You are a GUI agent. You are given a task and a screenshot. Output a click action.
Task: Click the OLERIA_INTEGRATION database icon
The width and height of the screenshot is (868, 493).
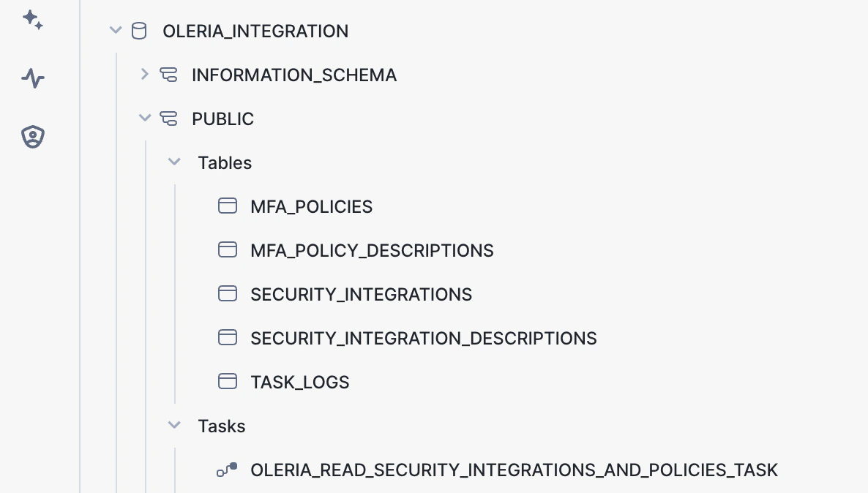[x=139, y=31]
